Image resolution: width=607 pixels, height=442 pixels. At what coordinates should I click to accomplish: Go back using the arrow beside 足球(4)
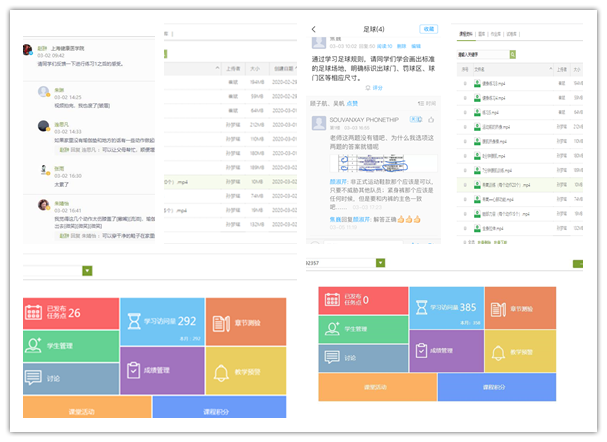click(x=314, y=30)
